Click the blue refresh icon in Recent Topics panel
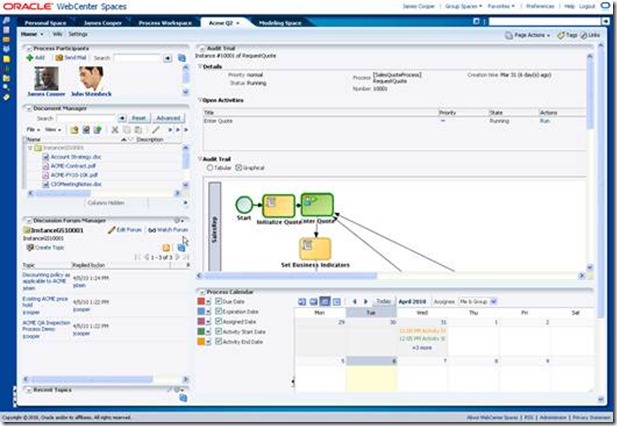The width and height of the screenshot is (617, 426). (183, 398)
